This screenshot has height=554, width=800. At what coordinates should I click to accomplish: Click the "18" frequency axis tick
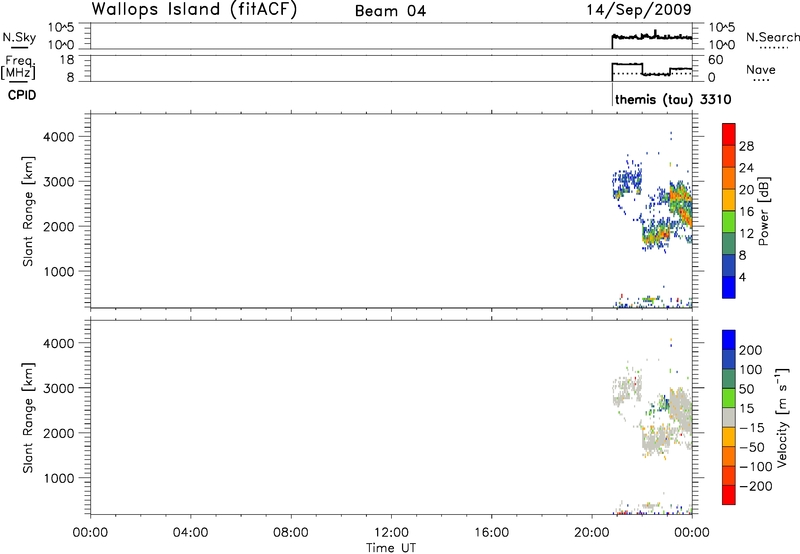pyautogui.click(x=66, y=60)
